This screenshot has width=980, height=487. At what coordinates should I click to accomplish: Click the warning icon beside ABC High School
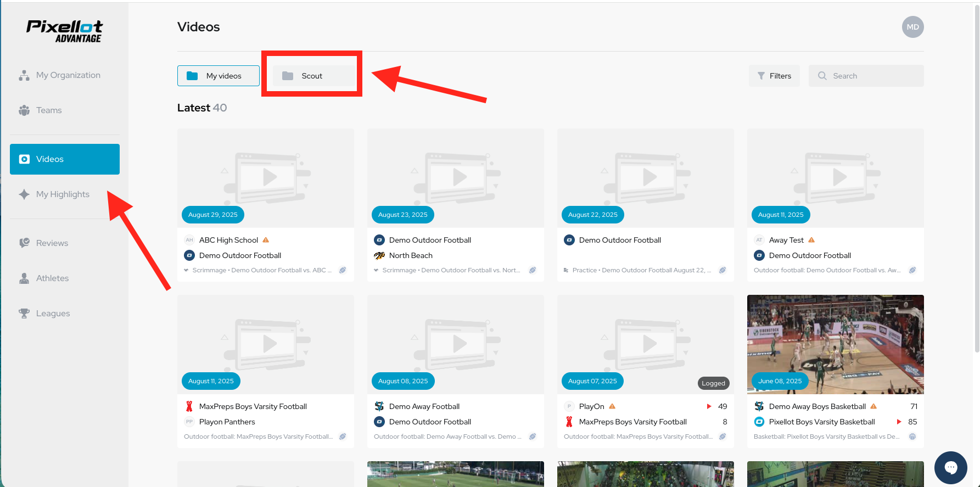(266, 240)
